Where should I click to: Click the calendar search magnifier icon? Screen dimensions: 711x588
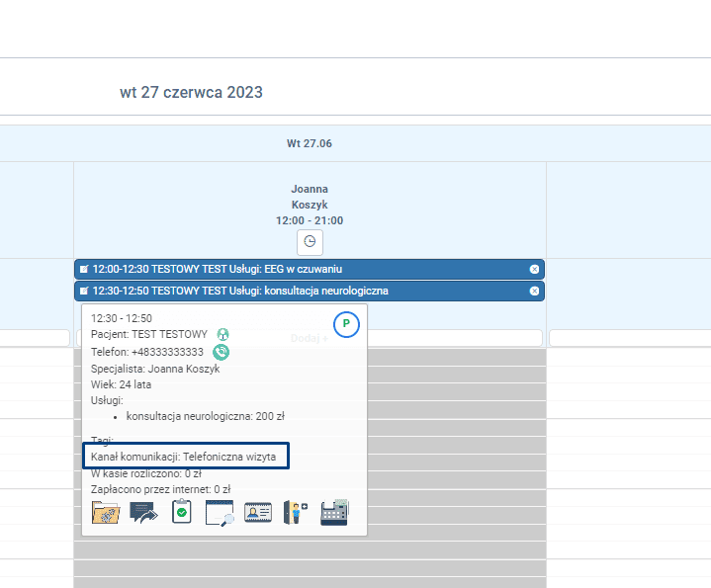pyautogui.click(x=220, y=512)
